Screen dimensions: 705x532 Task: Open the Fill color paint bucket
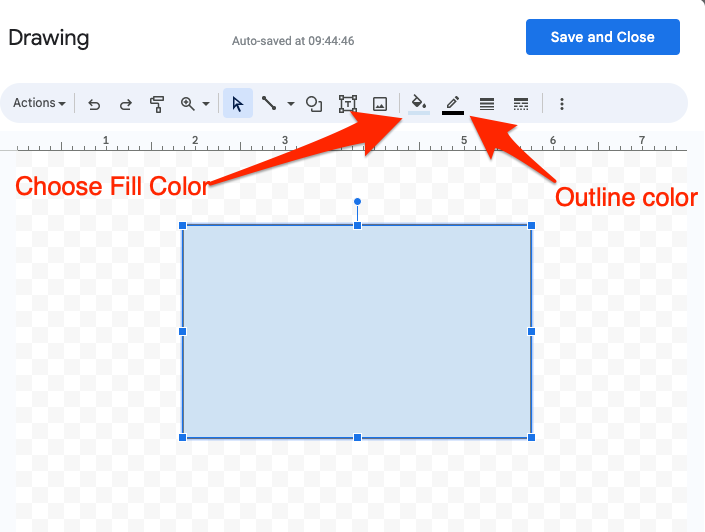click(x=419, y=104)
